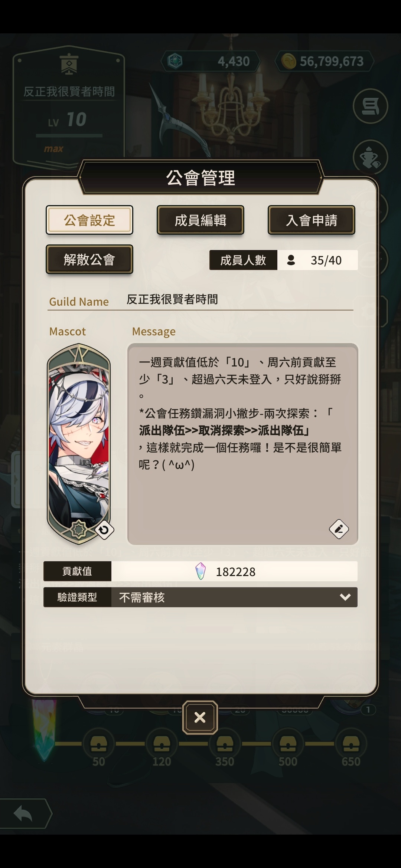Viewport: 401px width, 868px height.
Task: Tap the 650-point reward chest
Action: (351, 743)
